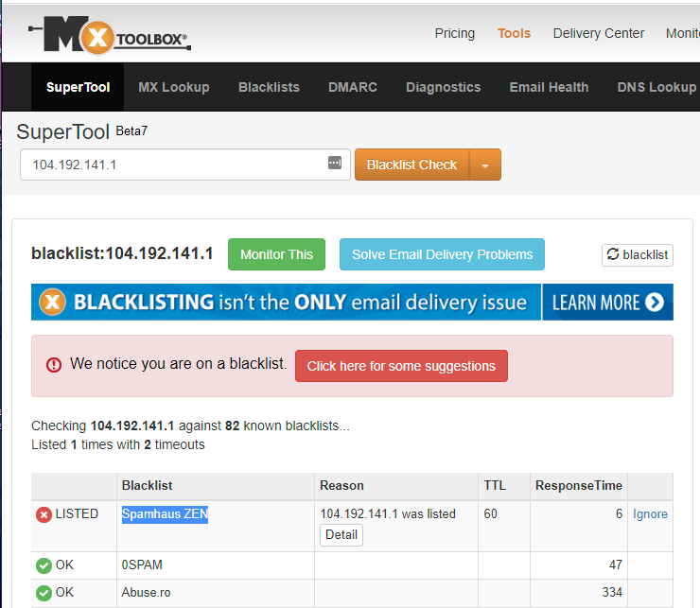Image resolution: width=700 pixels, height=608 pixels.
Task: Open the Delivery Center link
Action: (599, 33)
